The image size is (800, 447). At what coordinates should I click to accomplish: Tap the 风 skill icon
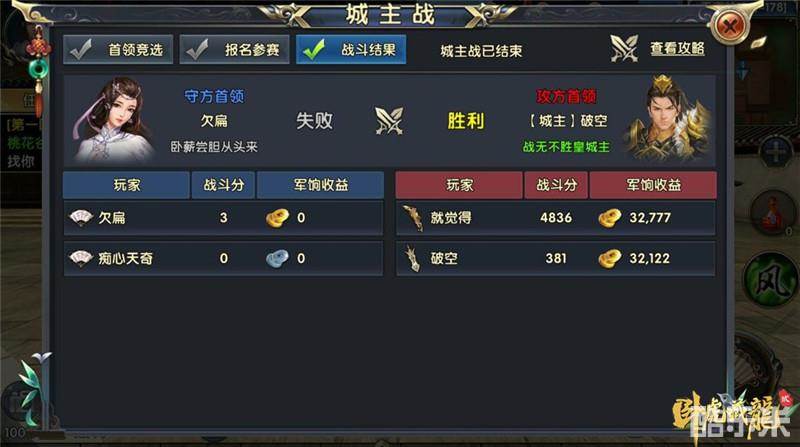point(772,280)
